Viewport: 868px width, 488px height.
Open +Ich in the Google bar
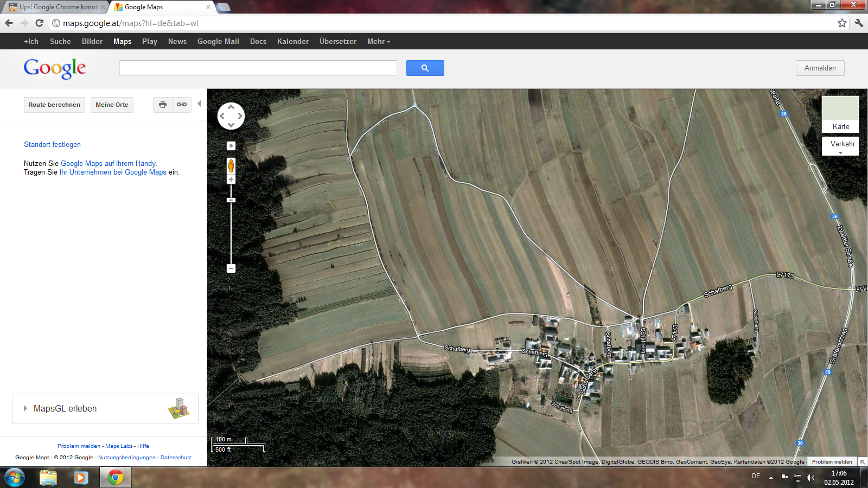(31, 41)
